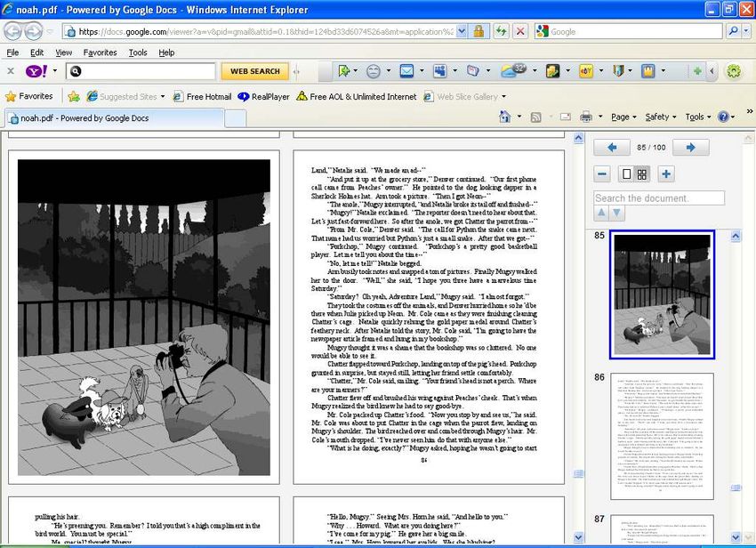Image resolution: width=756 pixels, height=548 pixels.
Task: Click the Add to Favorites Bar star icon
Action: pyautogui.click(x=74, y=96)
